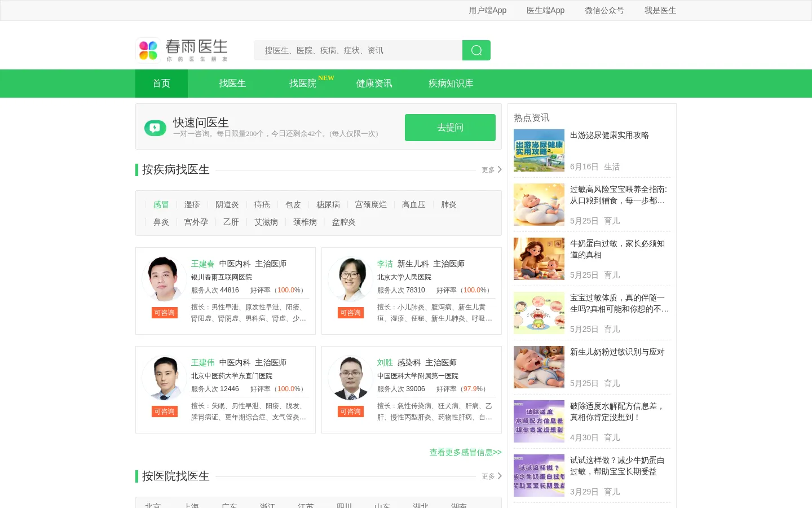Image resolution: width=812 pixels, height=508 pixels.
Task: Open article 牛奶蛋白过敏，家长必须知道的真相
Action: click(617, 249)
